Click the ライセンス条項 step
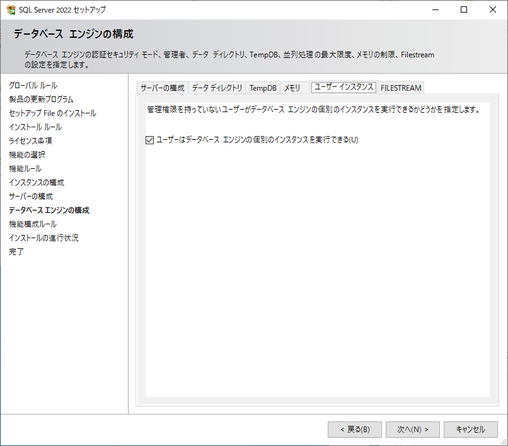The width and height of the screenshot is (508, 446). (30, 141)
